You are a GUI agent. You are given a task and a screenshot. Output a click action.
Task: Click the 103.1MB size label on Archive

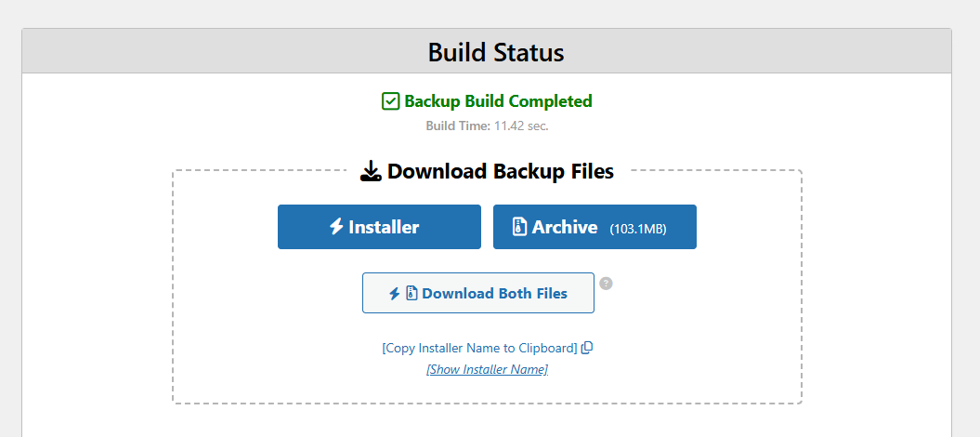click(638, 229)
